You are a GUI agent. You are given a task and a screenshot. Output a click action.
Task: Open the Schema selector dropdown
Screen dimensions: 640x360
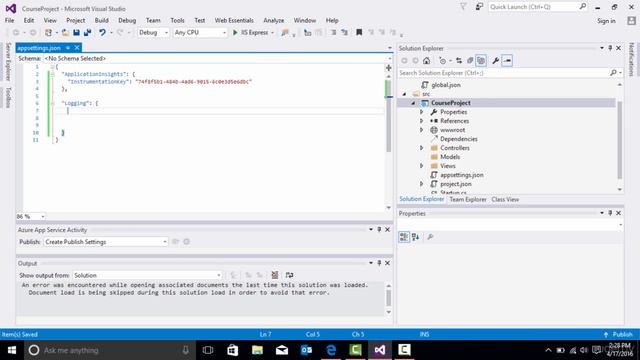click(217, 58)
